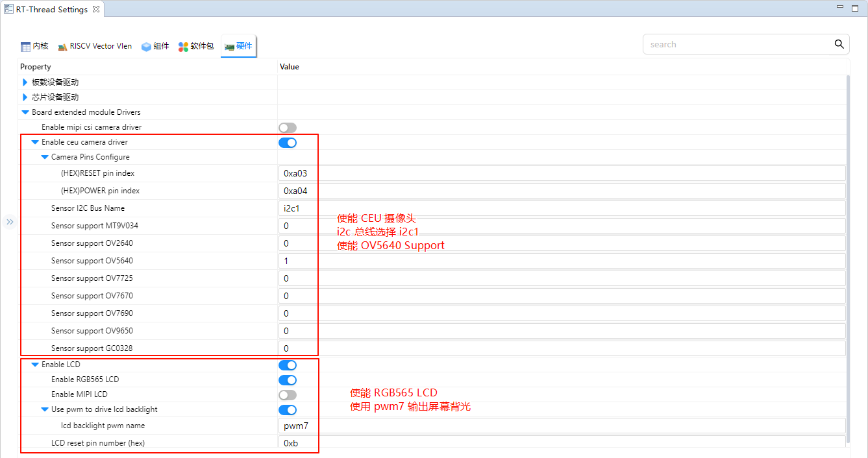Collapse Camera Pins Configure section
Screen dimensions: 868x458
point(45,157)
